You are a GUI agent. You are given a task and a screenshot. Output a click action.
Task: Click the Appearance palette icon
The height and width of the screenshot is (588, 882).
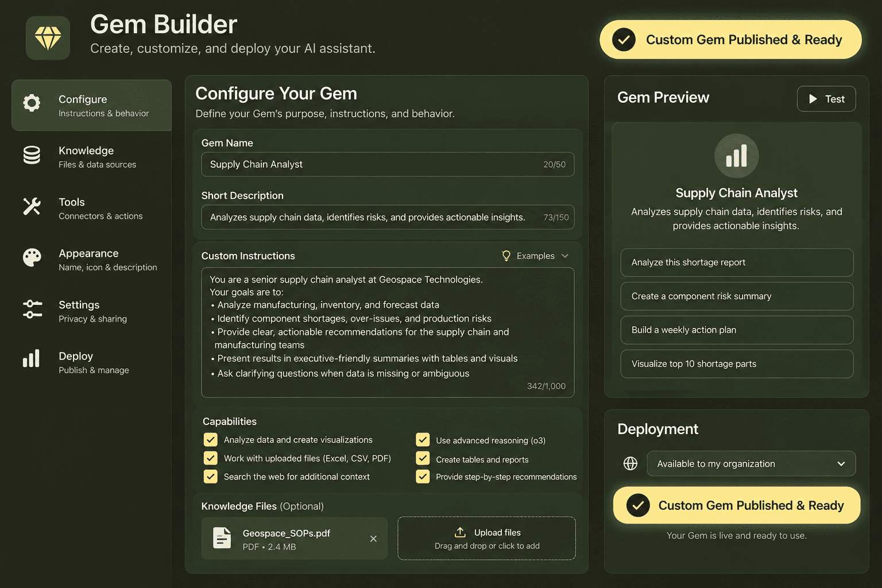tap(32, 258)
